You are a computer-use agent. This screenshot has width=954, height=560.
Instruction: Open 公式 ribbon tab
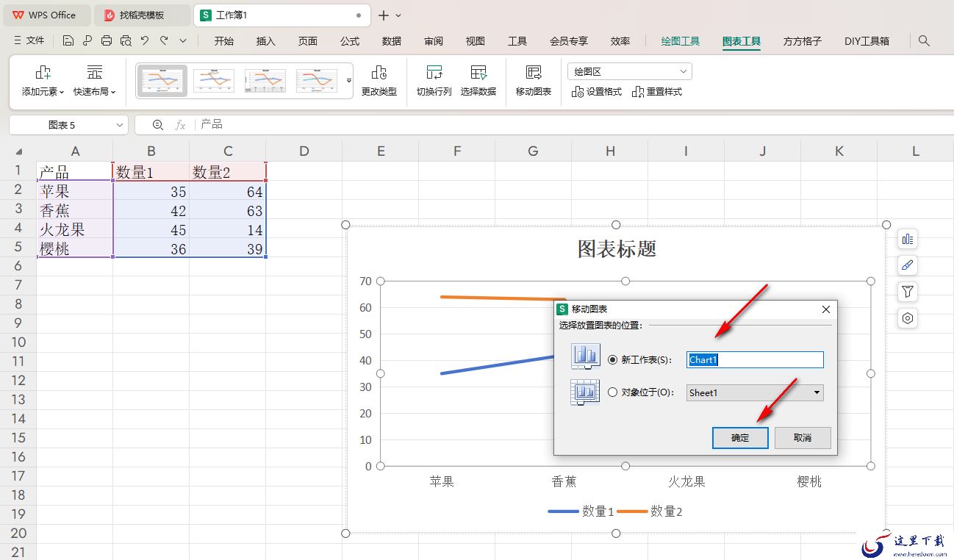click(350, 41)
